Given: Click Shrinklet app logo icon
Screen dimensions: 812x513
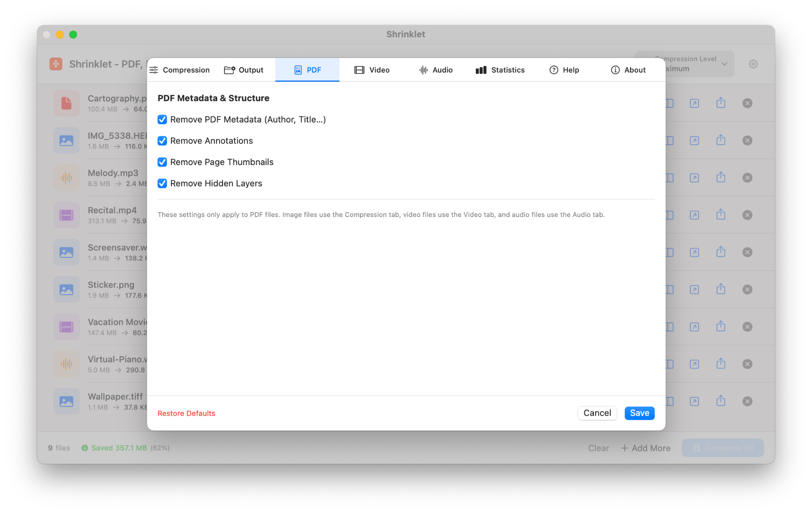Looking at the screenshot, I should pyautogui.click(x=56, y=64).
